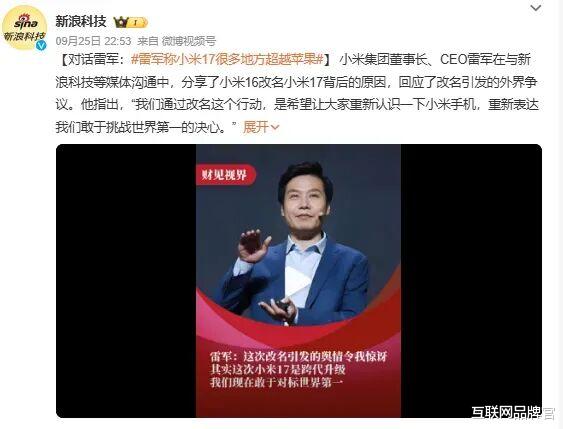Click the post body text paragraph

[x=297, y=93]
